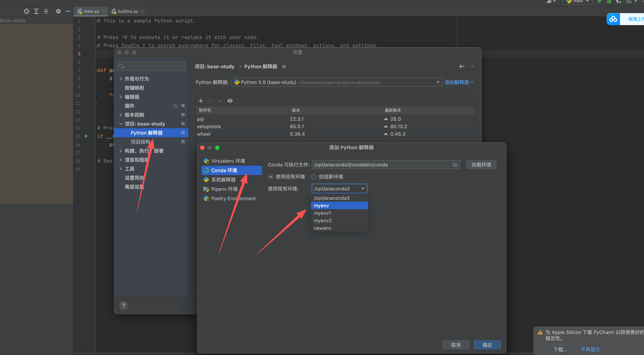This screenshot has height=355, width=644.
Task: Click the green run gutter icon on line 15
Action: point(86,136)
